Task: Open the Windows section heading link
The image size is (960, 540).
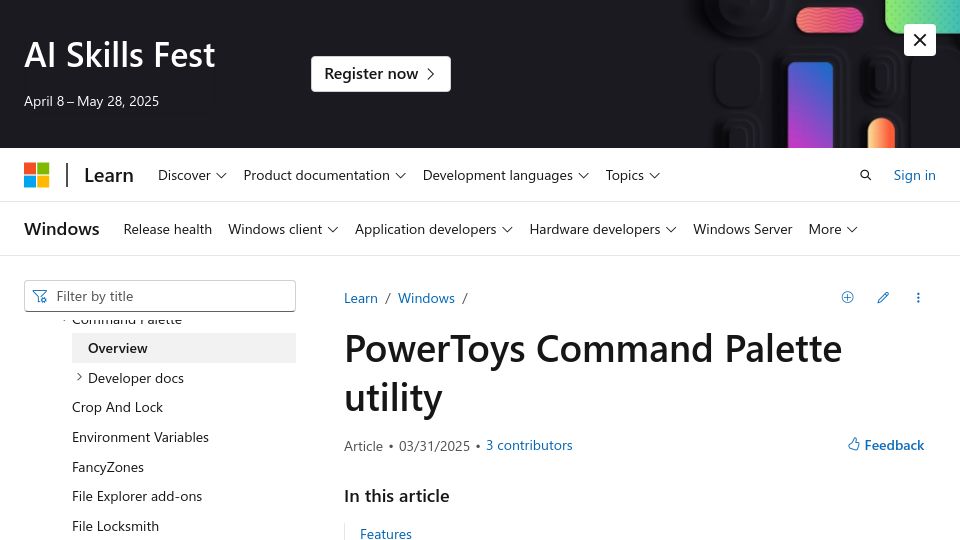Action: point(62,229)
